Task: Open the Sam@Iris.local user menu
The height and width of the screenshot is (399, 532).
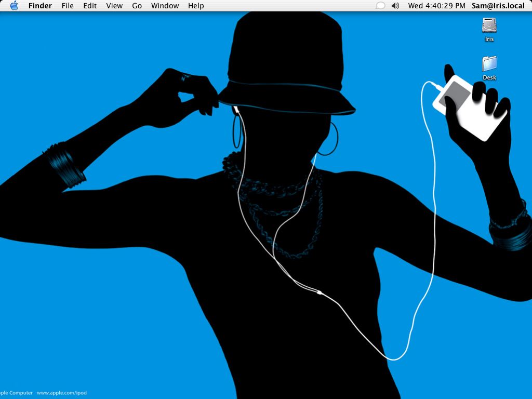Action: [498, 6]
